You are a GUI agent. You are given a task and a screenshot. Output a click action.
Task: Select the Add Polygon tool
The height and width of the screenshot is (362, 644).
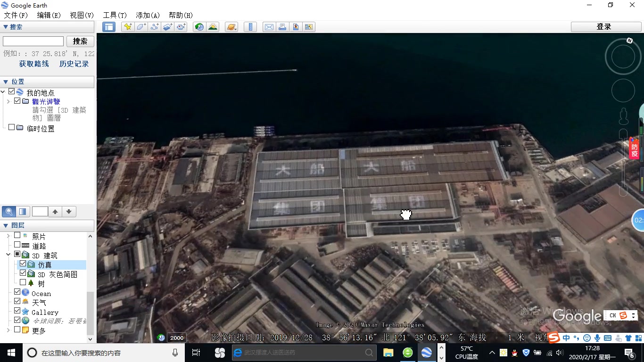(x=141, y=27)
